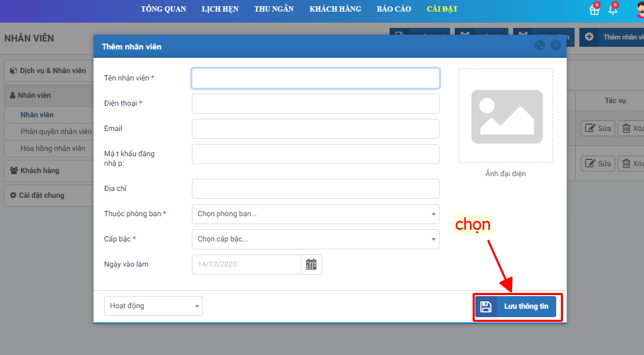This screenshot has height=355, width=644.
Task: Click the expand icon in dialog header
Action: coord(539,46)
